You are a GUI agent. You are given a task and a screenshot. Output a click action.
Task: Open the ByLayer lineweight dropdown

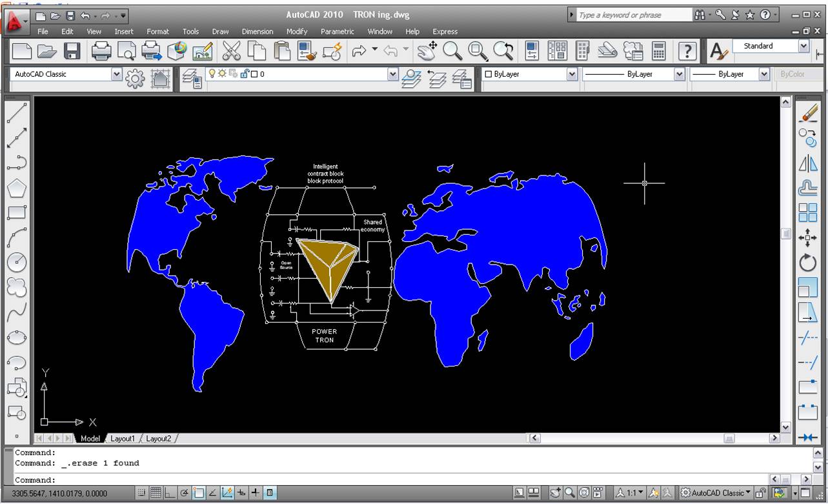(x=764, y=74)
